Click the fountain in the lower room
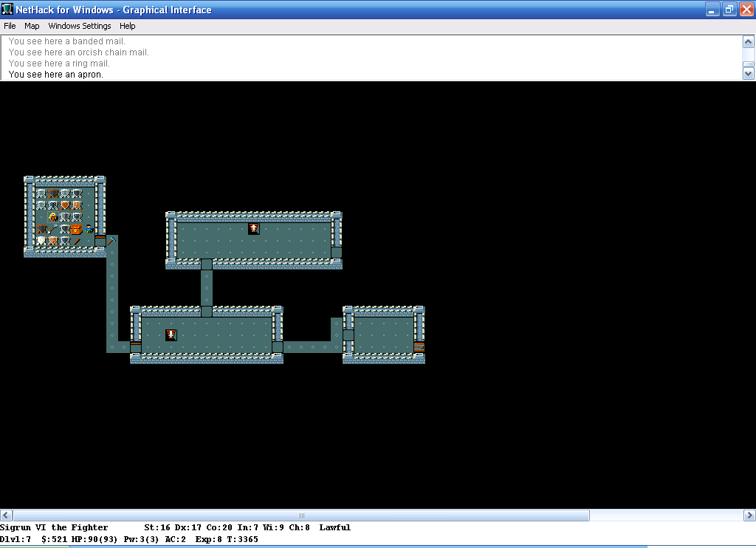 tap(171, 335)
